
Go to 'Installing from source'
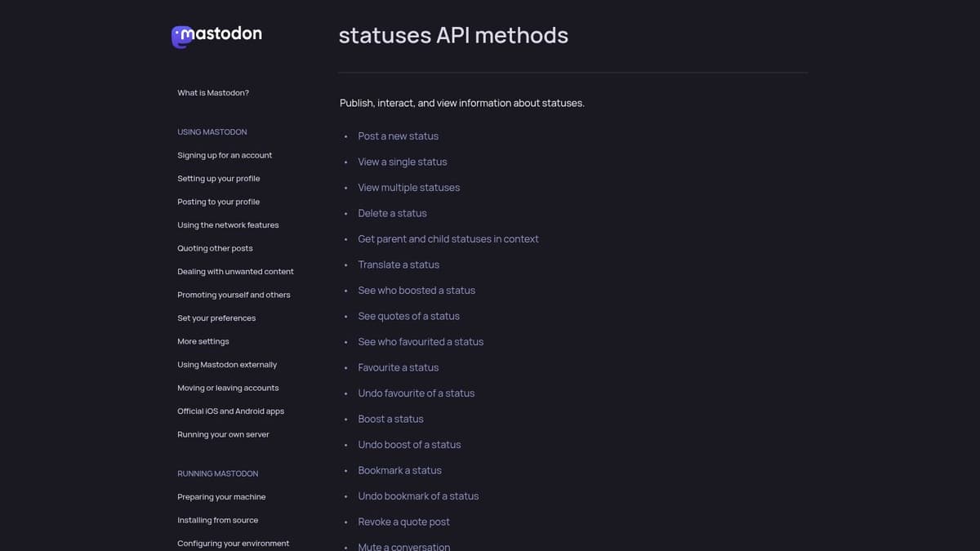[218, 520]
